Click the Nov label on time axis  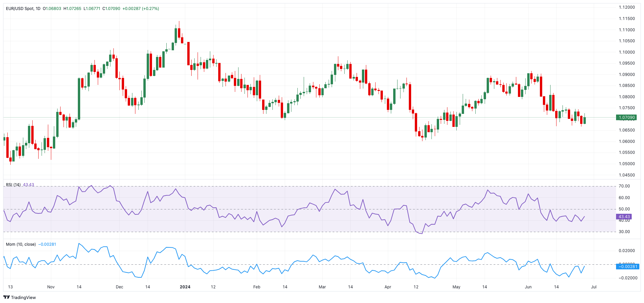51,287
